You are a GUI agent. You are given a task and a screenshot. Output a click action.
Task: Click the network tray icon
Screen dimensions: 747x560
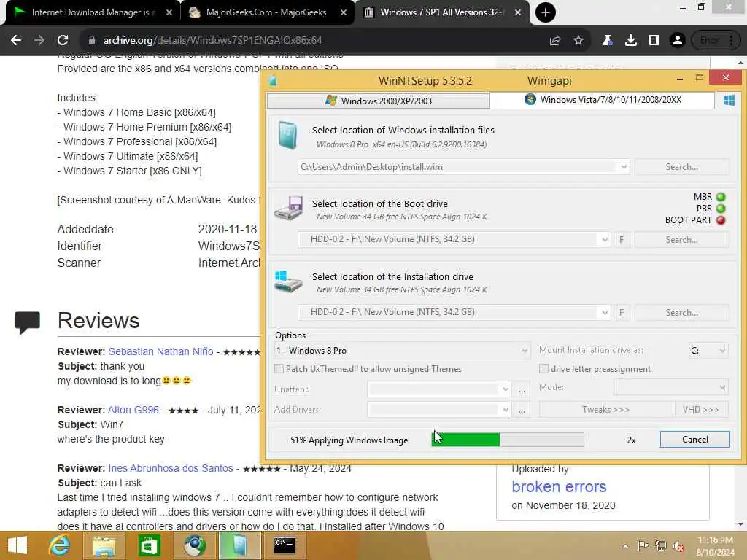click(x=661, y=546)
